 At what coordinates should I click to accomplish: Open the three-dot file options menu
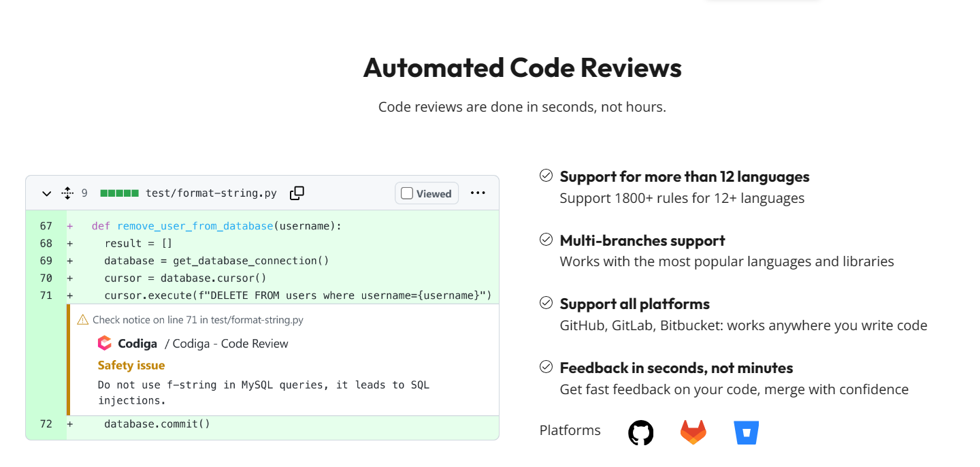click(478, 193)
